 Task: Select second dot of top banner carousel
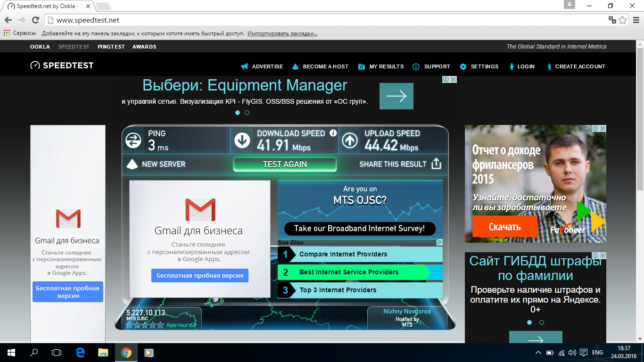(247, 113)
